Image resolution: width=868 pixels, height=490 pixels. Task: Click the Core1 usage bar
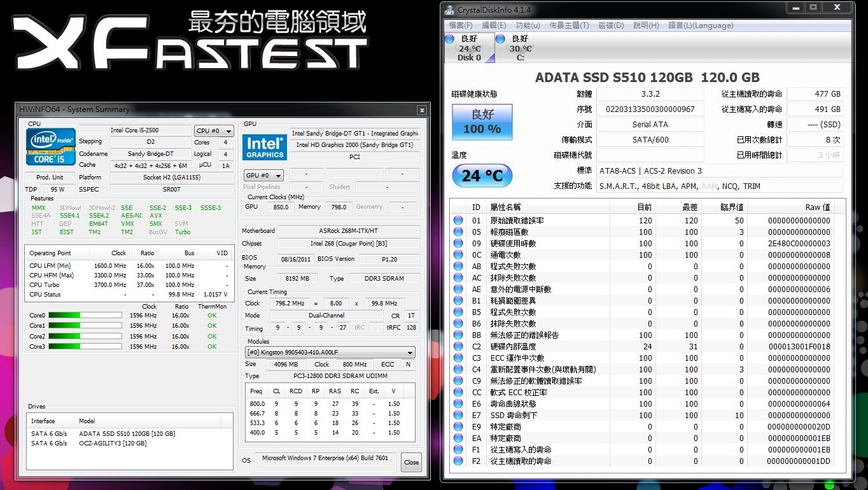(x=85, y=325)
